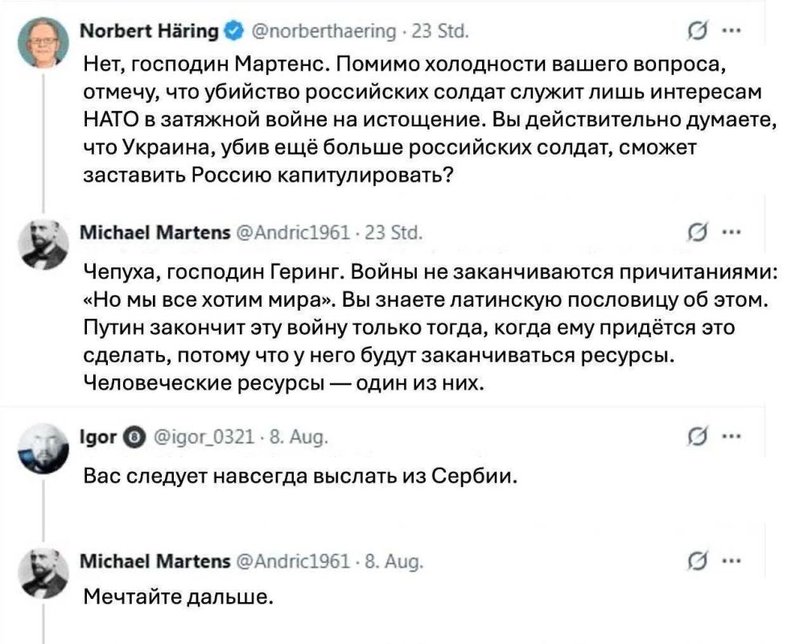Open Michael Martens' avatar on 8. Aug. reply

click(43, 572)
